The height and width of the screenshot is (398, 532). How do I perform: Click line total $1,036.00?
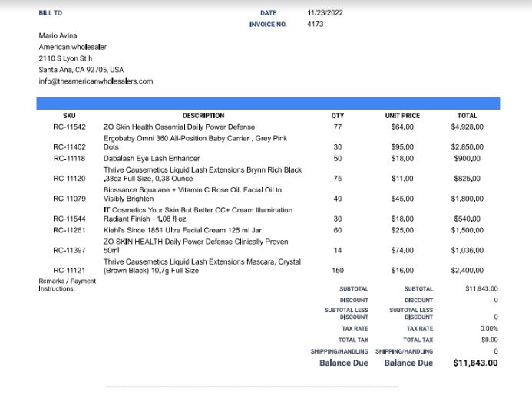click(468, 251)
